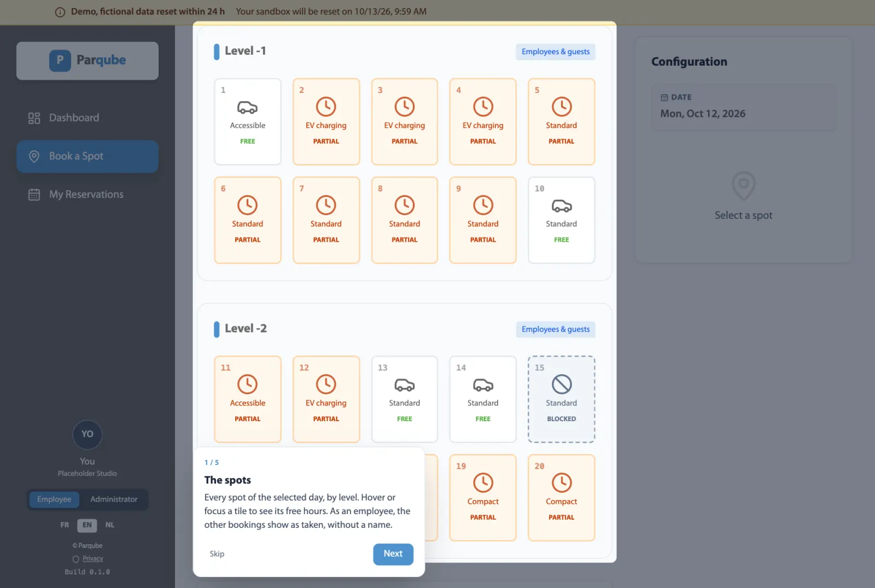The height and width of the screenshot is (588, 875).
Task: Click clock icon on Standard spot 8
Action: [x=405, y=205]
